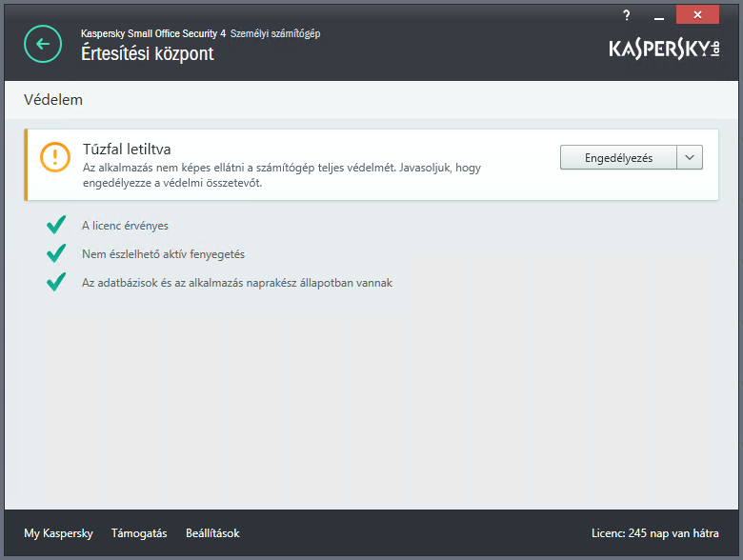Click the checkmark beside the adatbázisok status

[x=56, y=282]
